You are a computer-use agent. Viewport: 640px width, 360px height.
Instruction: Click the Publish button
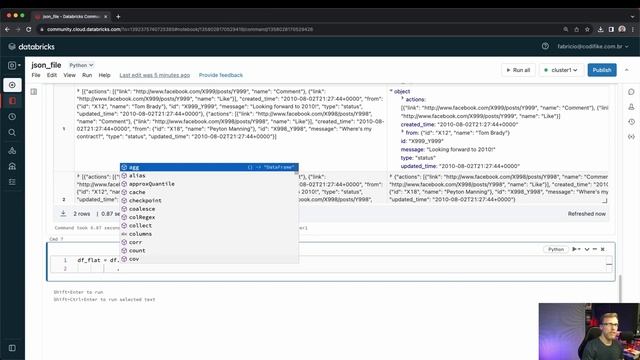(x=602, y=70)
